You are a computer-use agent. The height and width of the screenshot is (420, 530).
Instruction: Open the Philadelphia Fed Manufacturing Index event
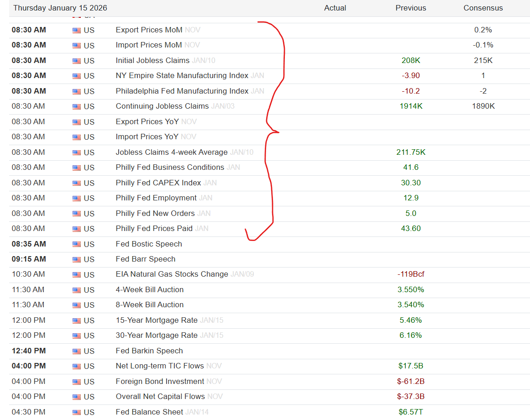click(x=182, y=91)
